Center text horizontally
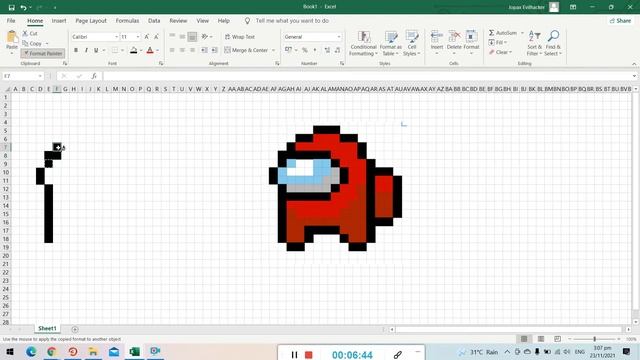640x360 pixels. tap(182, 50)
